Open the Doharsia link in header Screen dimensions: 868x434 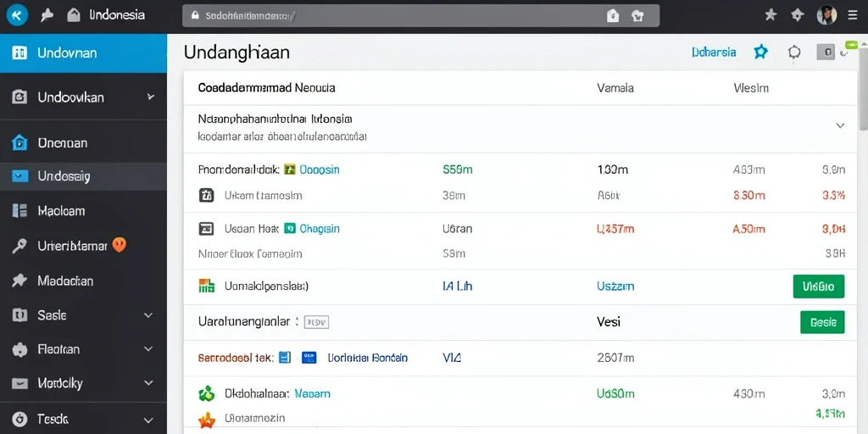[714, 52]
